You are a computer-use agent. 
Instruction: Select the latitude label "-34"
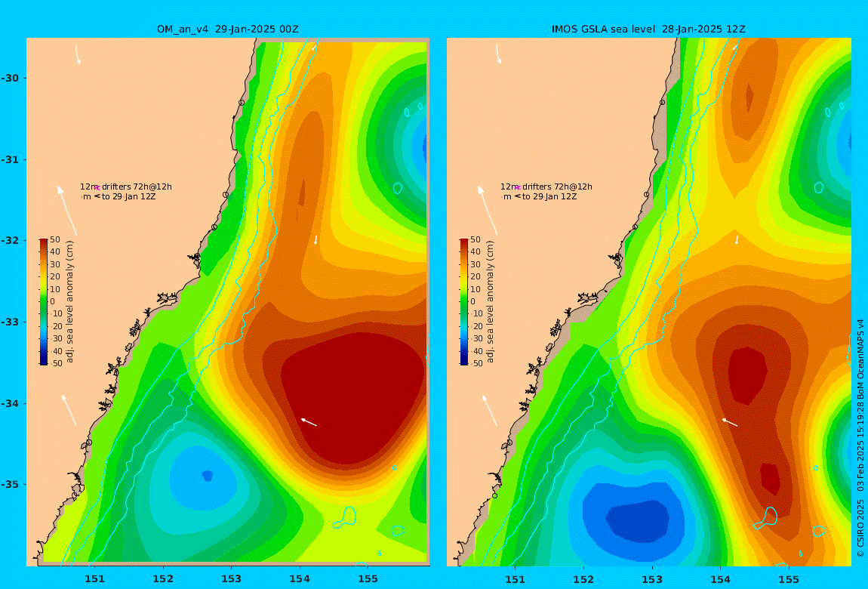point(10,403)
